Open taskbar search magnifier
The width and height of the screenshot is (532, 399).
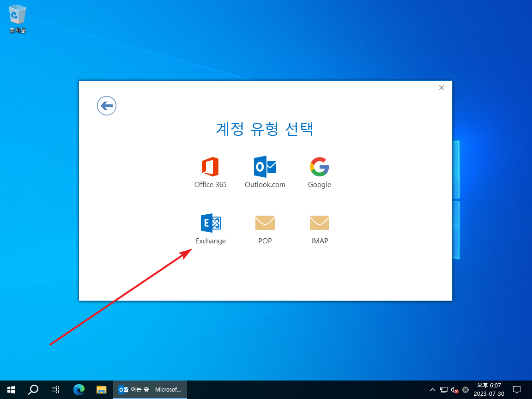click(33, 389)
